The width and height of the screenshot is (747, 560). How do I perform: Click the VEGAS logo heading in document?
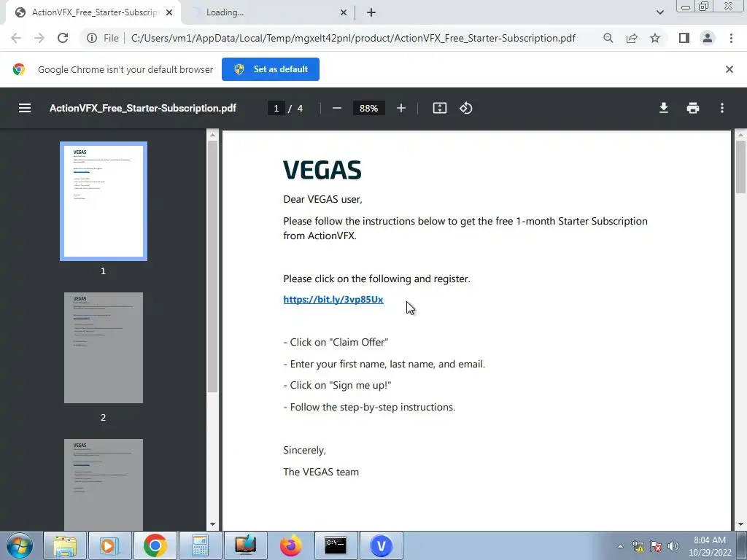tap(322, 170)
